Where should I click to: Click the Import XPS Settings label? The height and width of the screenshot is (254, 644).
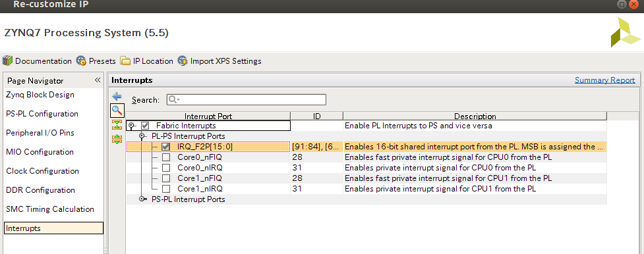225,61
